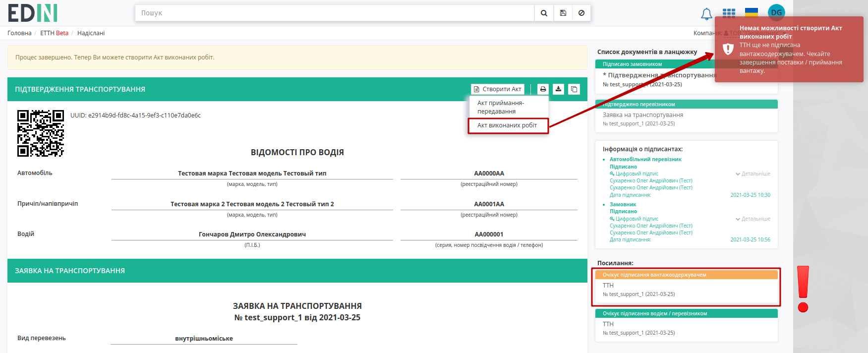Focus the Пошук search field
Image resolution: width=868 pixels, height=353 pixels.
click(335, 13)
